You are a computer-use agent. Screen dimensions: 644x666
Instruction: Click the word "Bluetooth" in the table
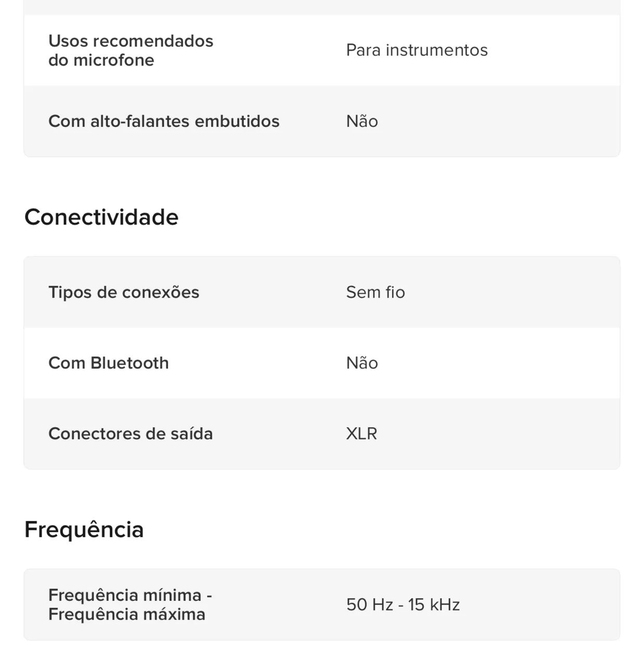(x=130, y=363)
